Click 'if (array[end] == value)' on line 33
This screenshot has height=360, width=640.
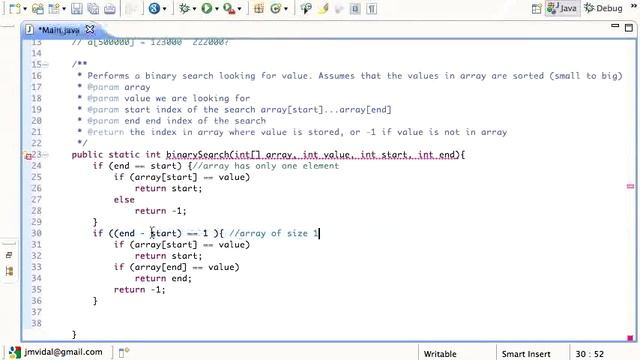[x=176, y=267]
